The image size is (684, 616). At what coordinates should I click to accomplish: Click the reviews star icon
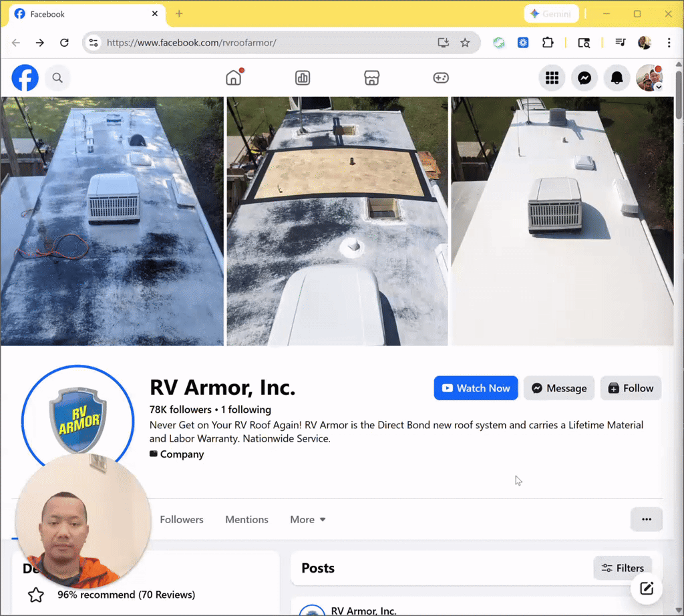coord(36,595)
